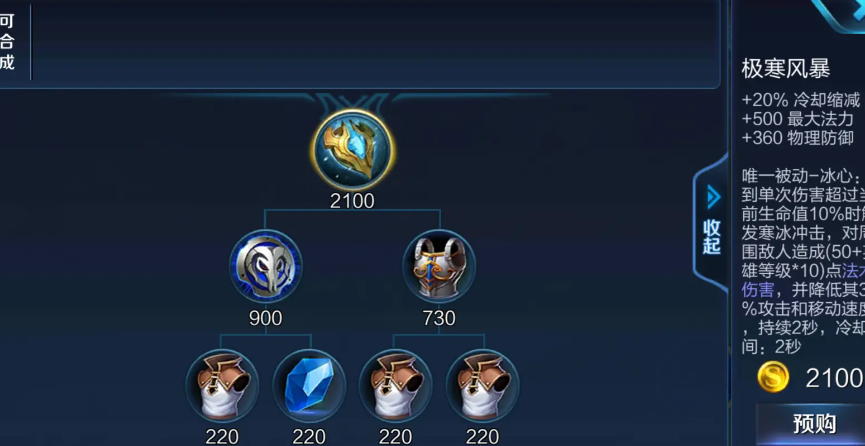
Task: Click the 预购 pre-purchase button
Action: tap(814, 424)
